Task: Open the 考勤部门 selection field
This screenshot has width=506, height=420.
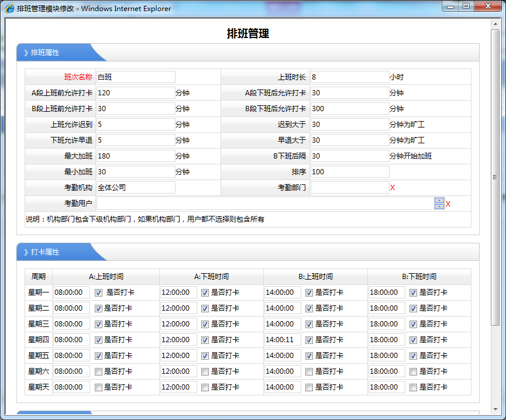Action: point(349,188)
